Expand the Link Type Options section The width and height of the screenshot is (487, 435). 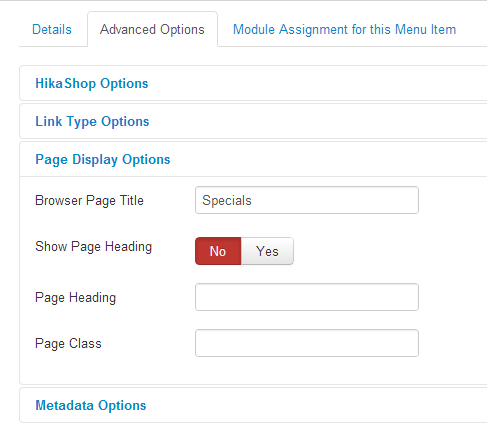point(92,121)
